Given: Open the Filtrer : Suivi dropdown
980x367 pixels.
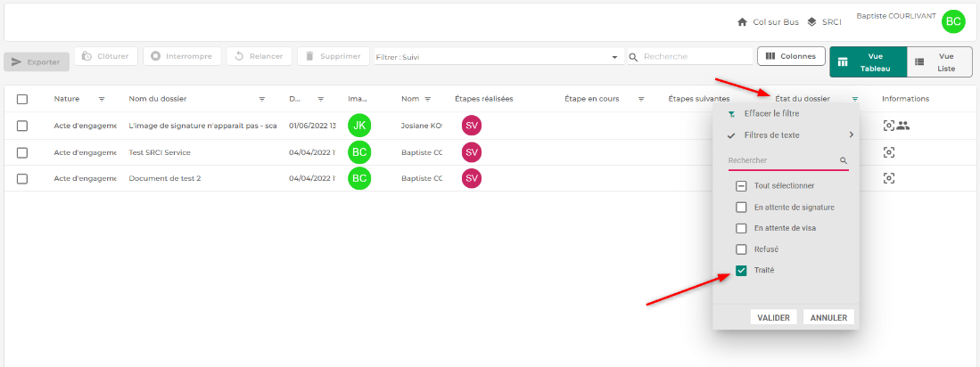Looking at the screenshot, I should click(498, 57).
